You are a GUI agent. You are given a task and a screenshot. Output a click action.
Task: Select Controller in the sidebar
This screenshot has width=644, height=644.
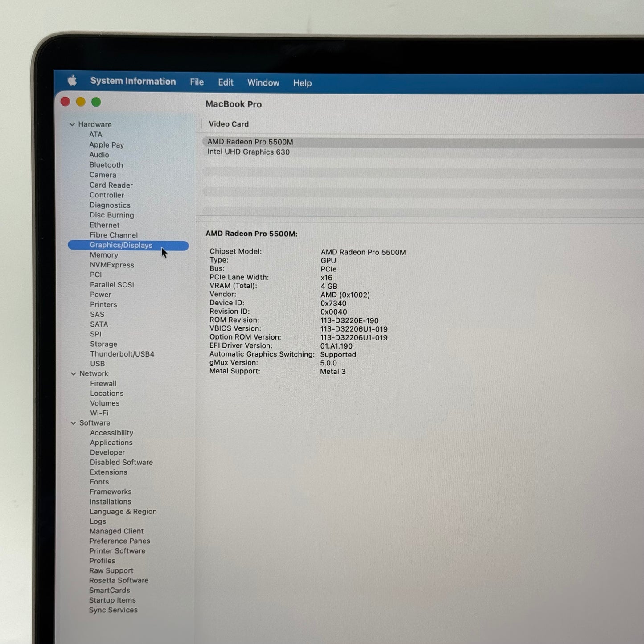tap(107, 195)
